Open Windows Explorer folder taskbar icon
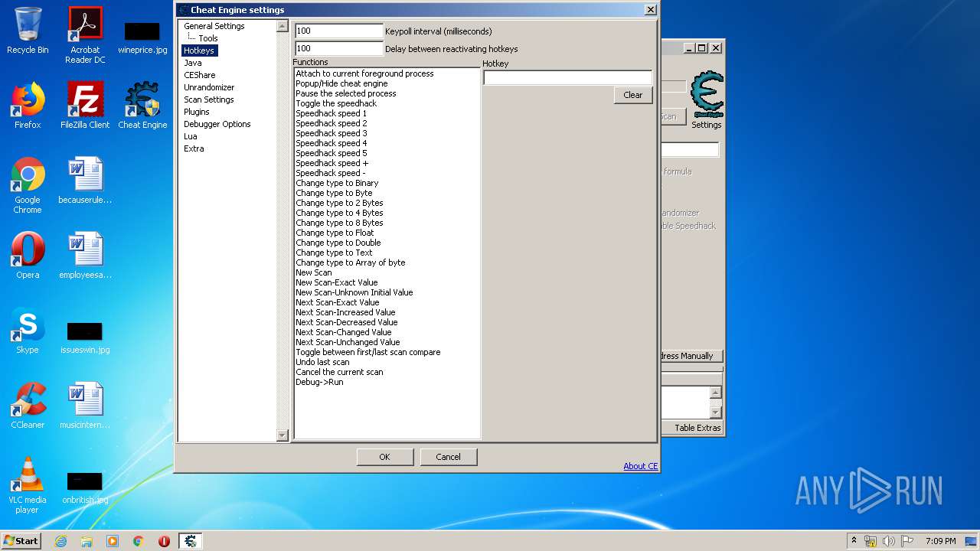 click(87, 541)
